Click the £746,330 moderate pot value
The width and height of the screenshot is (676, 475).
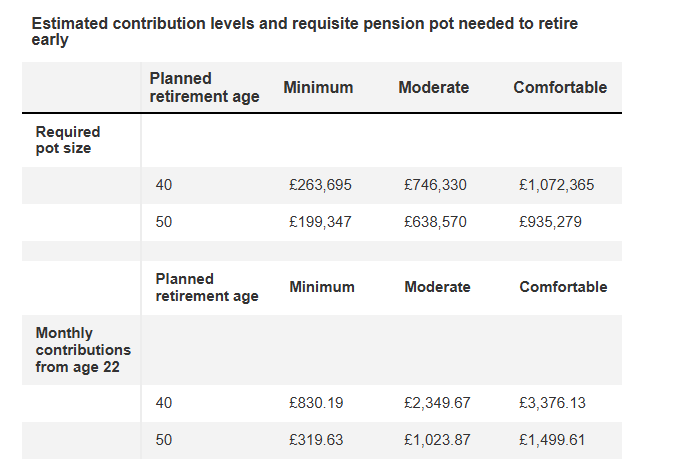[435, 185]
